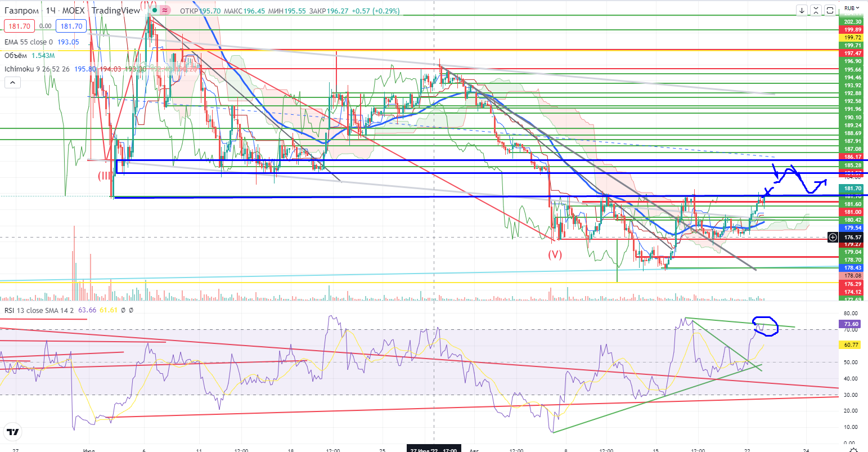Collapse the indicator legend with the chevron
The image size is (868, 452).
click(x=12, y=83)
